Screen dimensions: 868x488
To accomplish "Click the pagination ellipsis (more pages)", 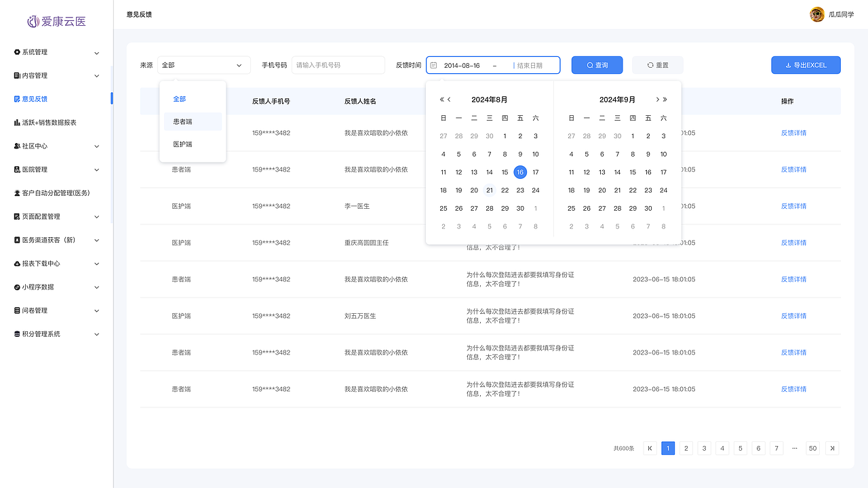I will [795, 448].
